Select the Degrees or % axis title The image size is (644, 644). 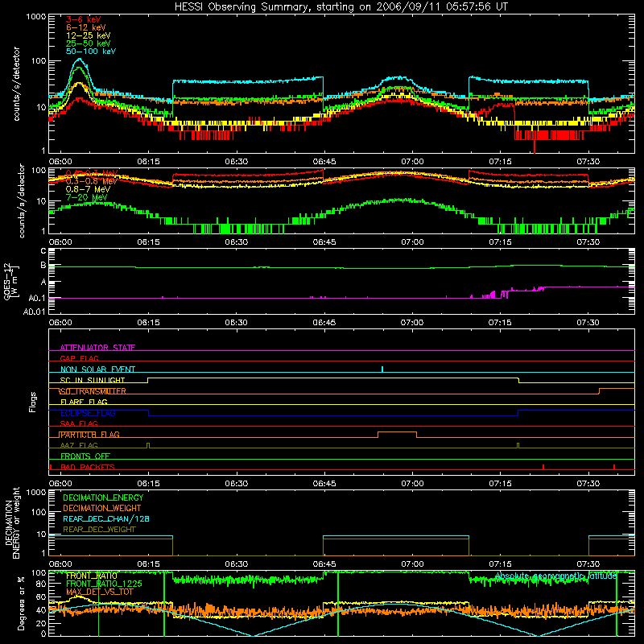[21, 603]
